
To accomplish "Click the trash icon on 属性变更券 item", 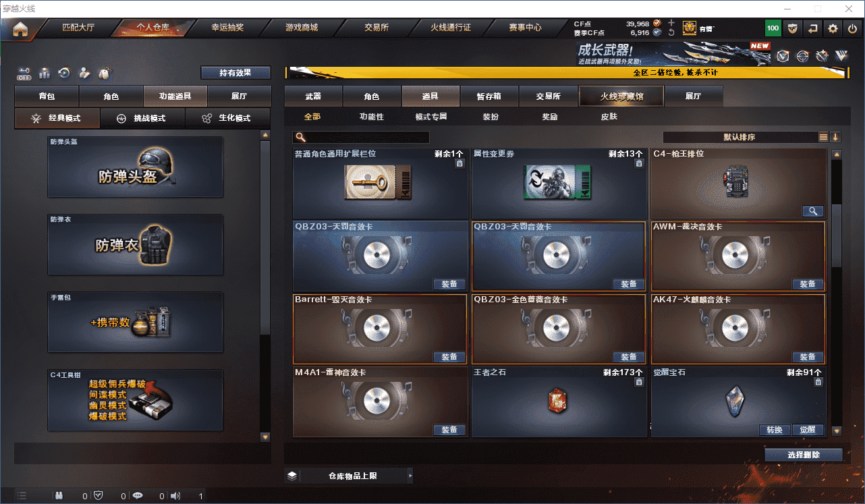I will coord(639,163).
